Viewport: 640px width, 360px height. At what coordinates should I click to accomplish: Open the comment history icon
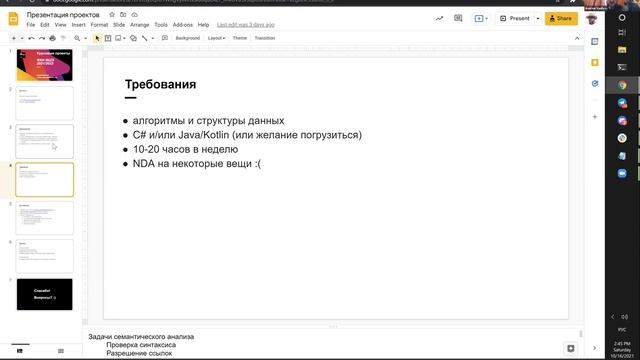coord(458,18)
